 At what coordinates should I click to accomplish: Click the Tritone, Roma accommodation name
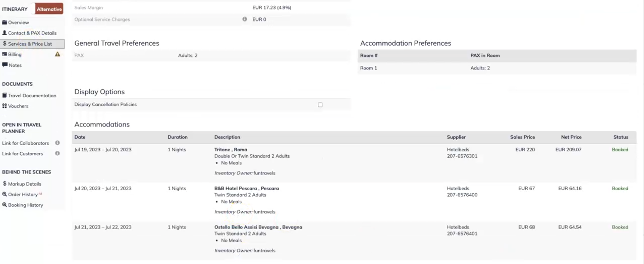[231, 150]
